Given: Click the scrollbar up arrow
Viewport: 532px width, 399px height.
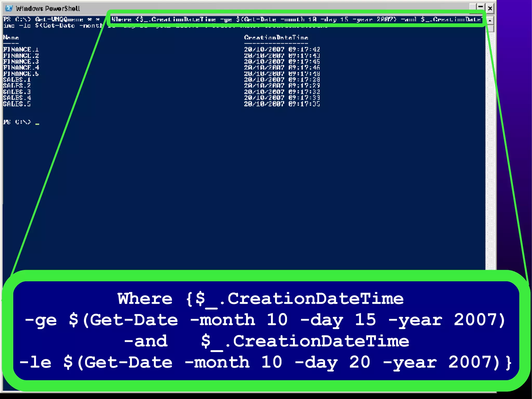Looking at the screenshot, I should pyautogui.click(x=490, y=20).
